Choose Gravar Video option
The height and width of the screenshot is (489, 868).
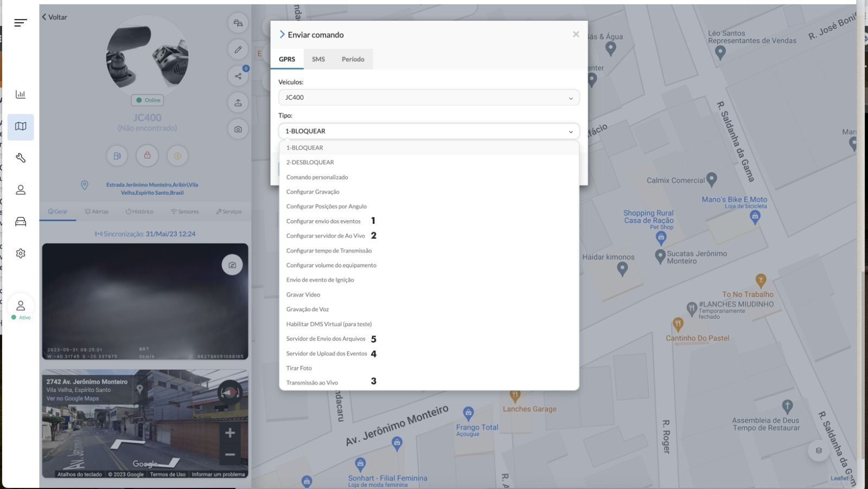pyautogui.click(x=429, y=294)
